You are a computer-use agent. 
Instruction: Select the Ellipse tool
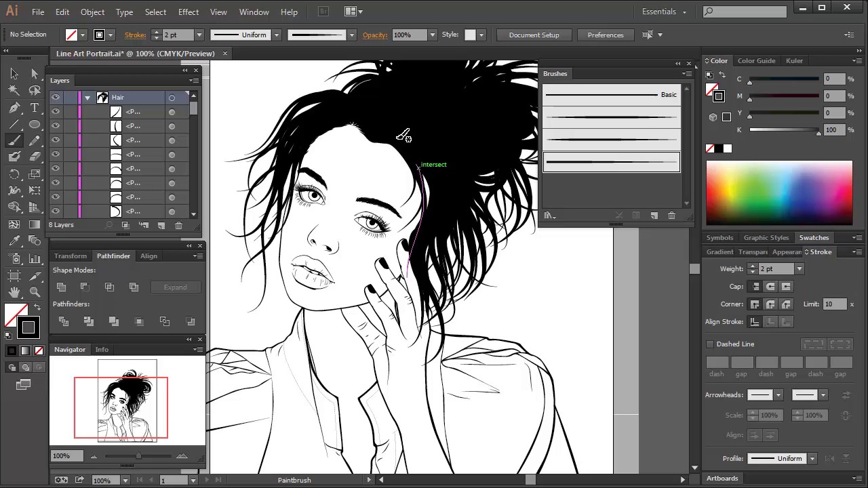[35, 124]
